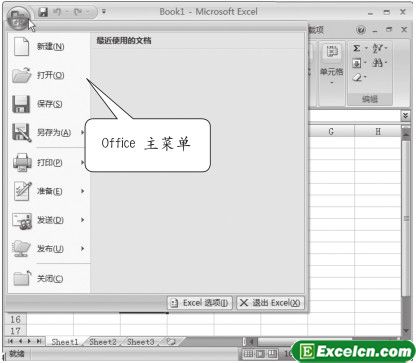Select 打开(O) in the Office menu

pyautogui.click(x=49, y=75)
